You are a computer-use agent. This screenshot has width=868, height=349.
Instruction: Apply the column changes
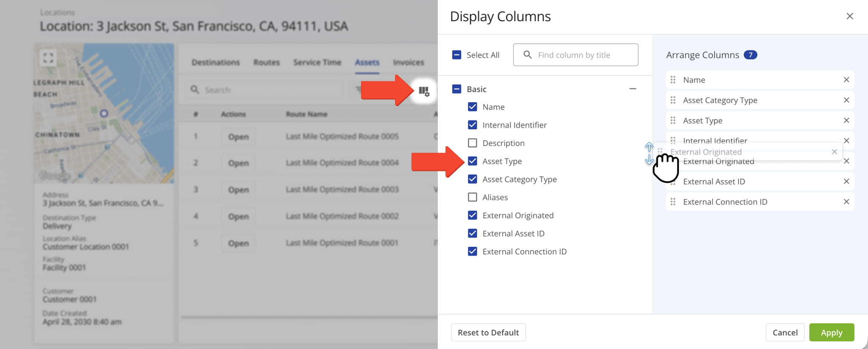(832, 332)
